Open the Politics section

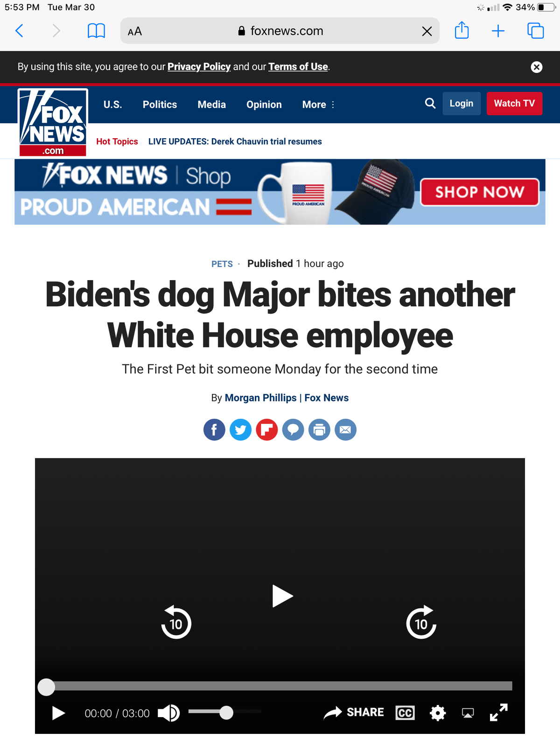pyautogui.click(x=160, y=105)
